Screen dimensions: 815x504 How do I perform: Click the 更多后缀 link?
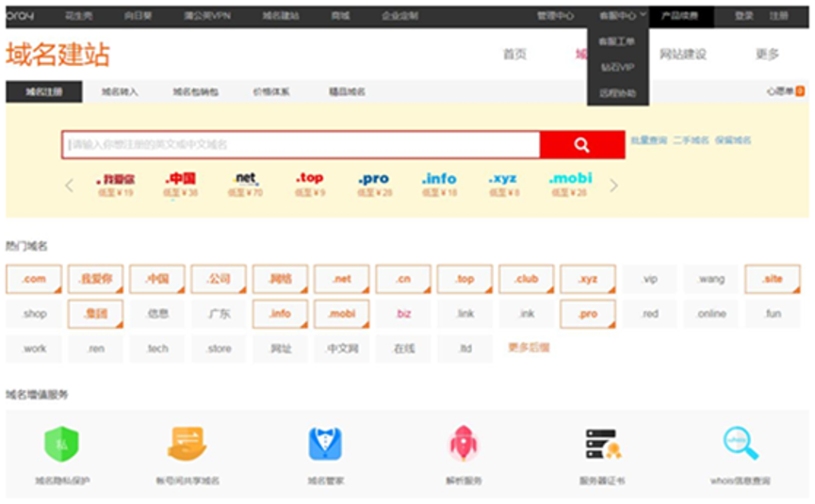529,348
